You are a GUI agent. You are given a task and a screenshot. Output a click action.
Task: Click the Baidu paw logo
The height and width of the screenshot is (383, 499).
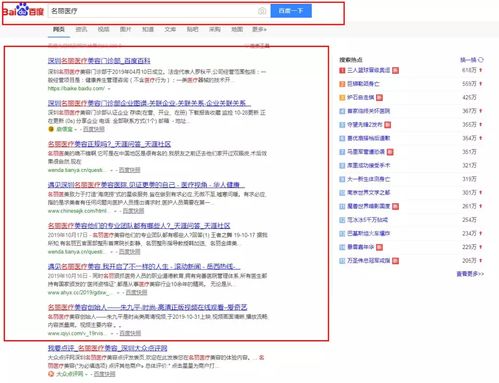23,10
